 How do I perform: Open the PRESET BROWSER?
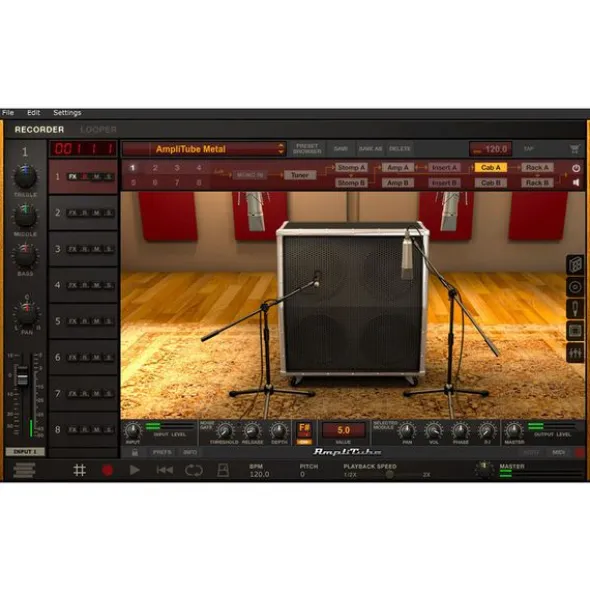pyautogui.click(x=307, y=149)
